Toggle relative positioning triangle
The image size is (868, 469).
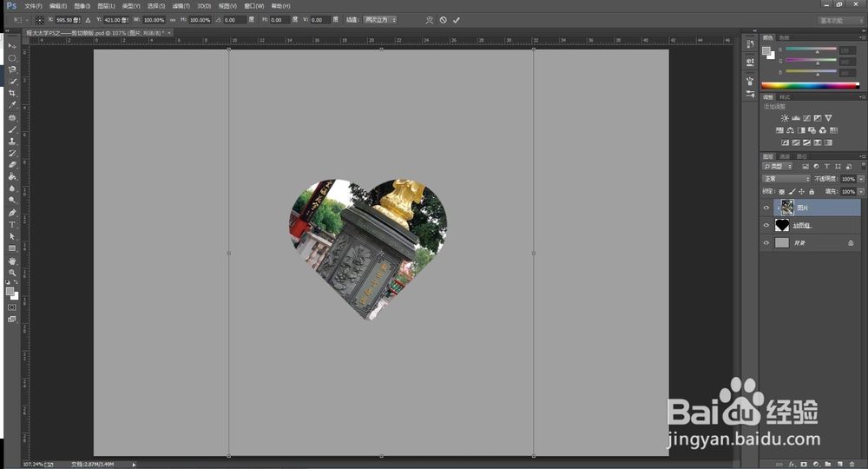click(88, 20)
